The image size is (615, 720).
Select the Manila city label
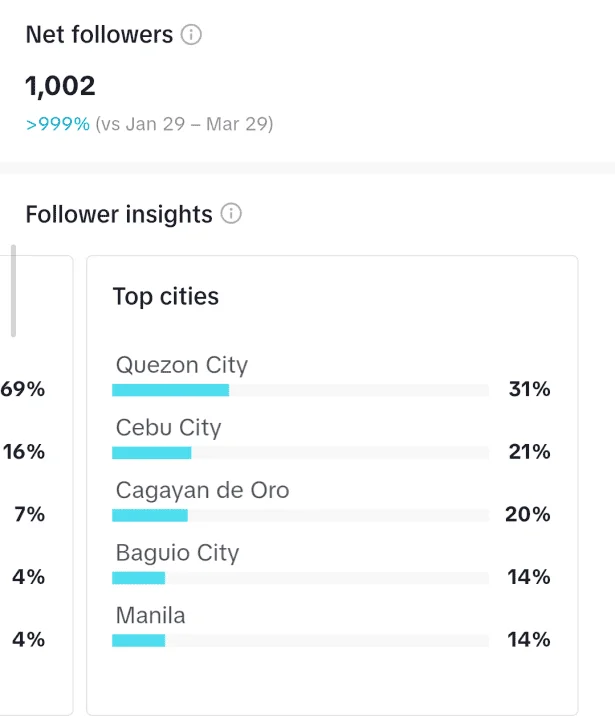click(x=151, y=615)
